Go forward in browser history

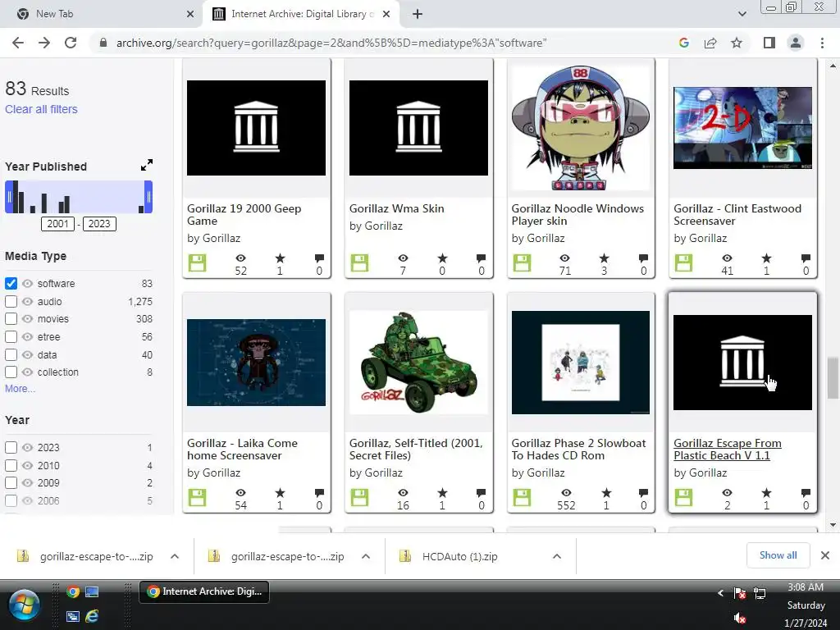tap(44, 43)
